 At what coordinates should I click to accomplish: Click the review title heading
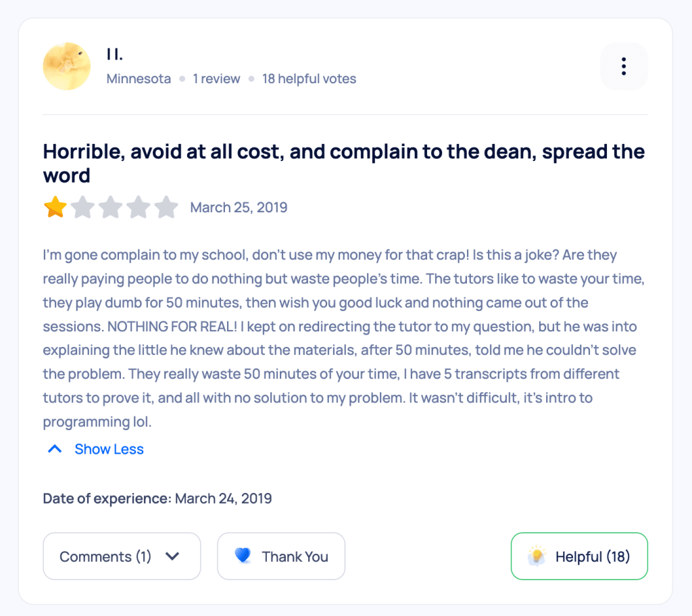coord(343,162)
